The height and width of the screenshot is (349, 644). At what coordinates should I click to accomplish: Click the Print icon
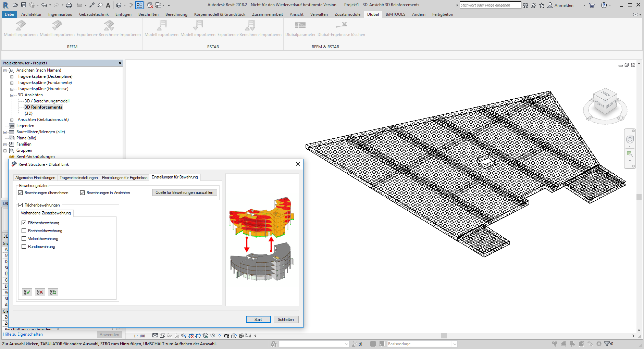[69, 5]
